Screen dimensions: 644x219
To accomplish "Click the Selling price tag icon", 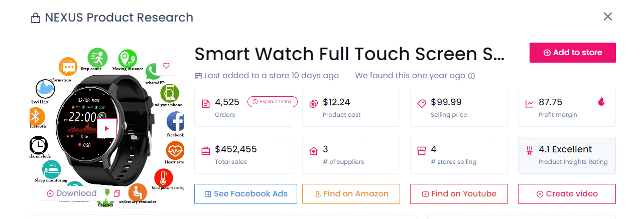I will (x=422, y=104).
